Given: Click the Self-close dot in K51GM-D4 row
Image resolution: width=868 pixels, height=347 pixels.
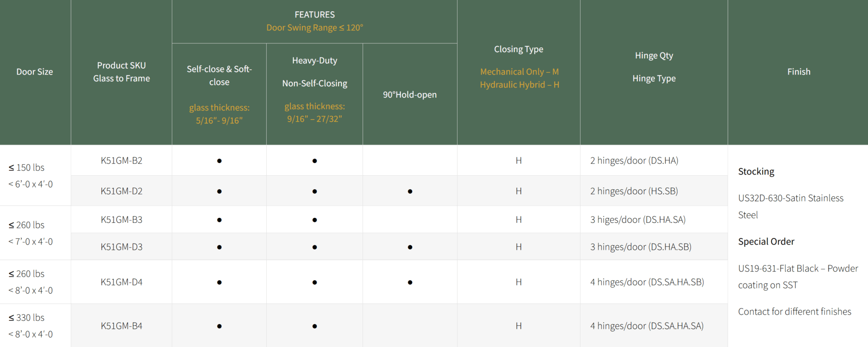Looking at the screenshot, I should point(219,282).
